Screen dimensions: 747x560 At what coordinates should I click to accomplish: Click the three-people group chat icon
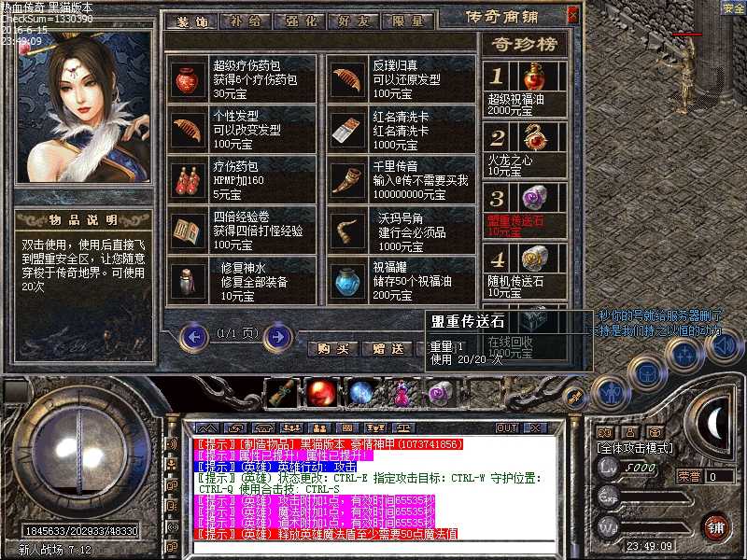pyautogui.click(x=291, y=428)
